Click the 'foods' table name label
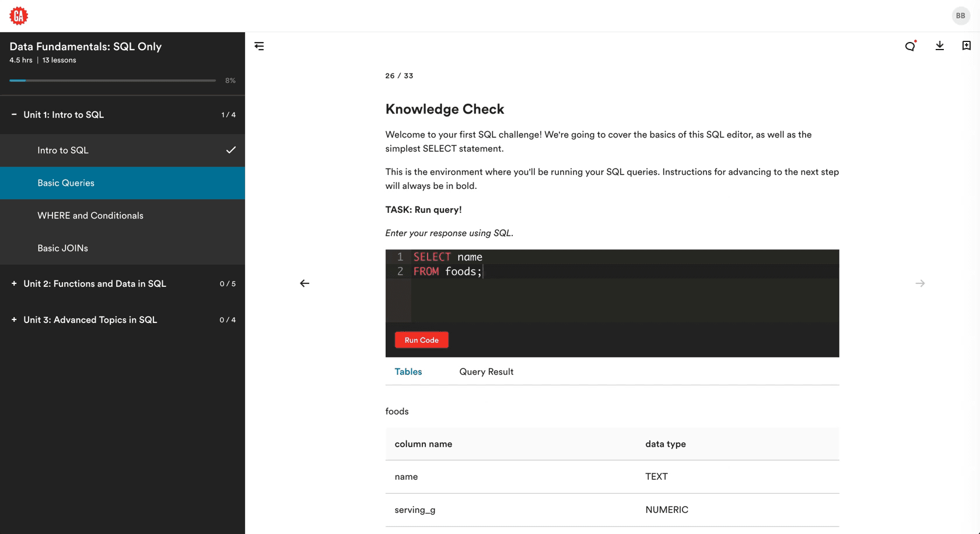This screenshot has height=534, width=980. click(x=397, y=412)
